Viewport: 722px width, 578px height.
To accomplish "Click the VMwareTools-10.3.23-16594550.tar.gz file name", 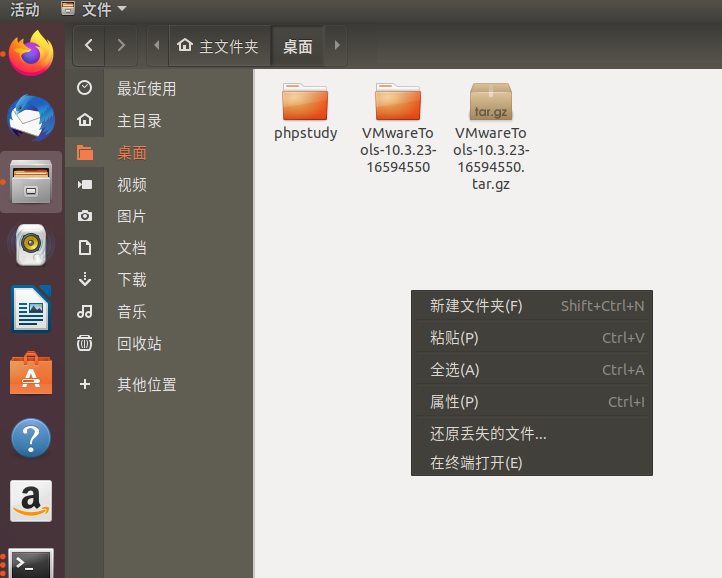I will pos(491,158).
